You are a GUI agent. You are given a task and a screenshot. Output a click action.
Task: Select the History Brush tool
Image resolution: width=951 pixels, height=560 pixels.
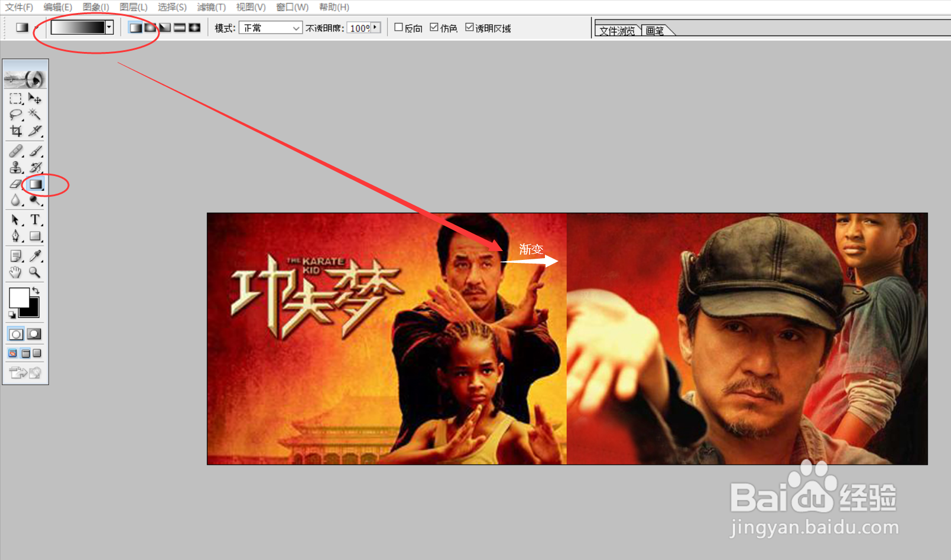(x=35, y=168)
